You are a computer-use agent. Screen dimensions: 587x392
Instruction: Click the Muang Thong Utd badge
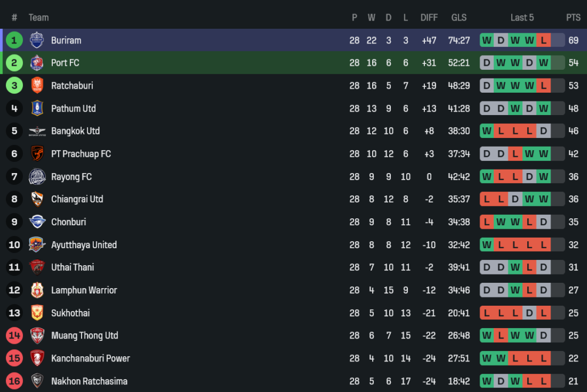pos(36,336)
